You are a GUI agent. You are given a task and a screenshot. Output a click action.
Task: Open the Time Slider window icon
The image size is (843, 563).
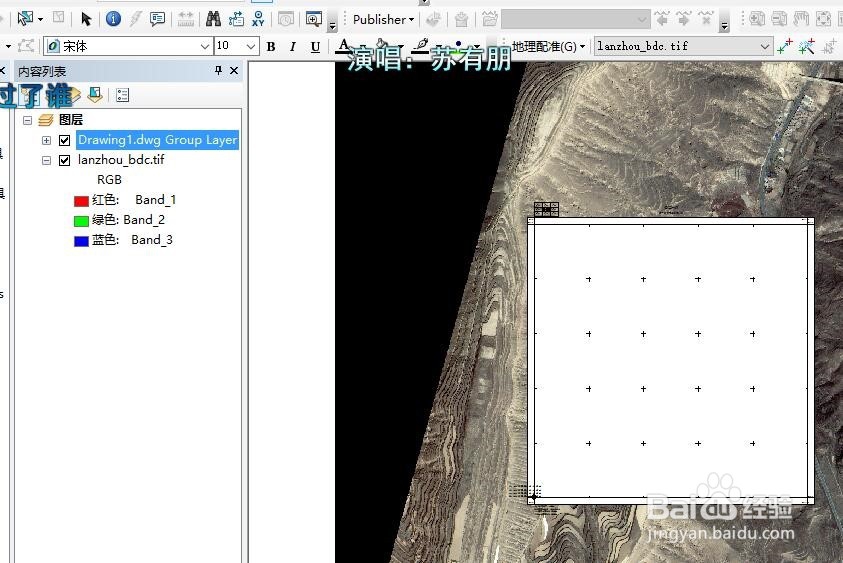(x=286, y=20)
